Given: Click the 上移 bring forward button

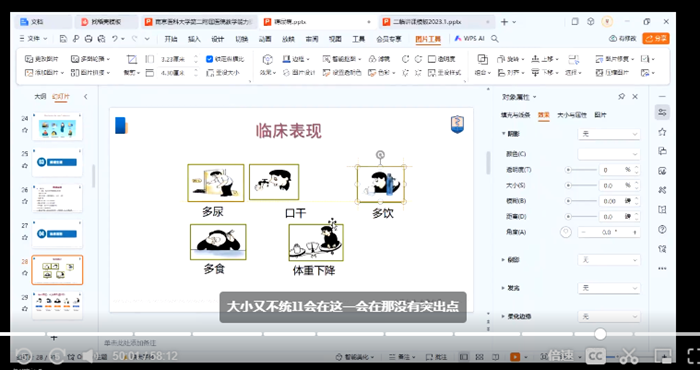Looking at the screenshot, I should coord(545,59).
